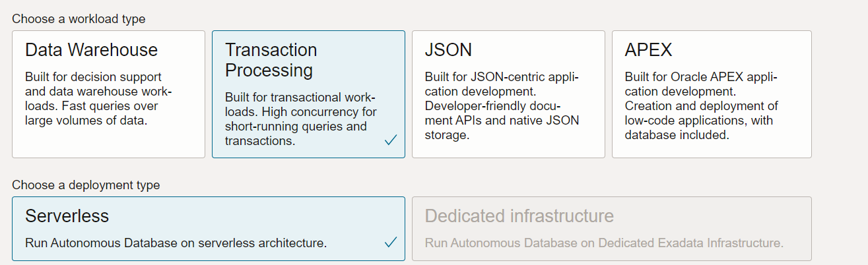Click the "APEX" card heading
Screen dimensions: 868x265
pyautogui.click(x=648, y=50)
